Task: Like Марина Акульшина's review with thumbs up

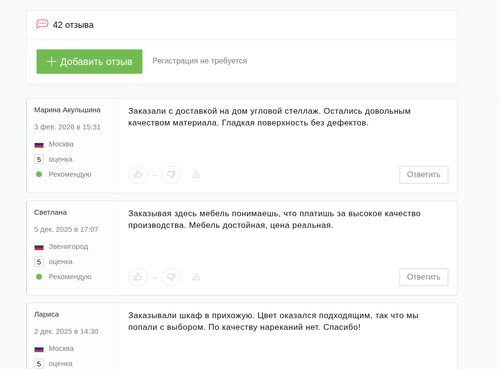Action: pos(138,175)
